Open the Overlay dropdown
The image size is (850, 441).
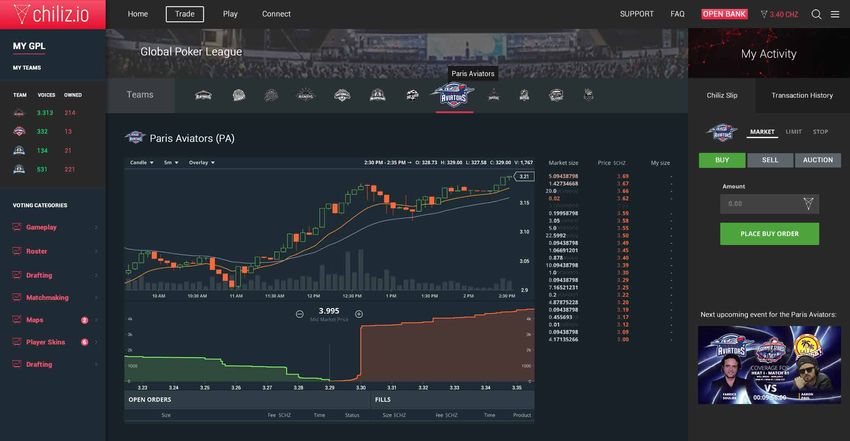click(202, 163)
